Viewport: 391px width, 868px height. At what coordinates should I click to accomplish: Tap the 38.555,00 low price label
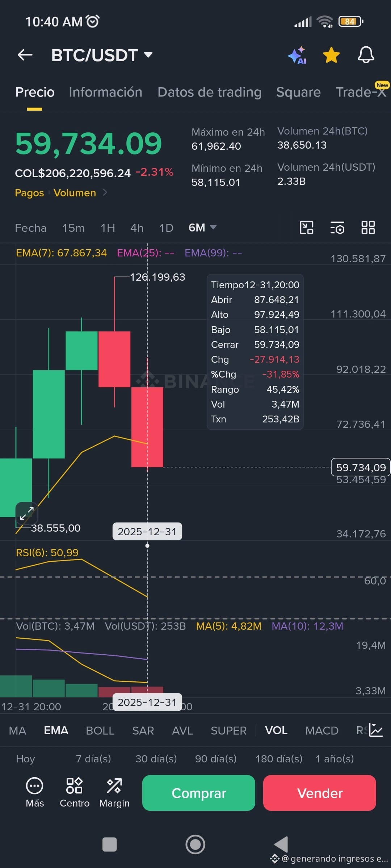(x=56, y=528)
